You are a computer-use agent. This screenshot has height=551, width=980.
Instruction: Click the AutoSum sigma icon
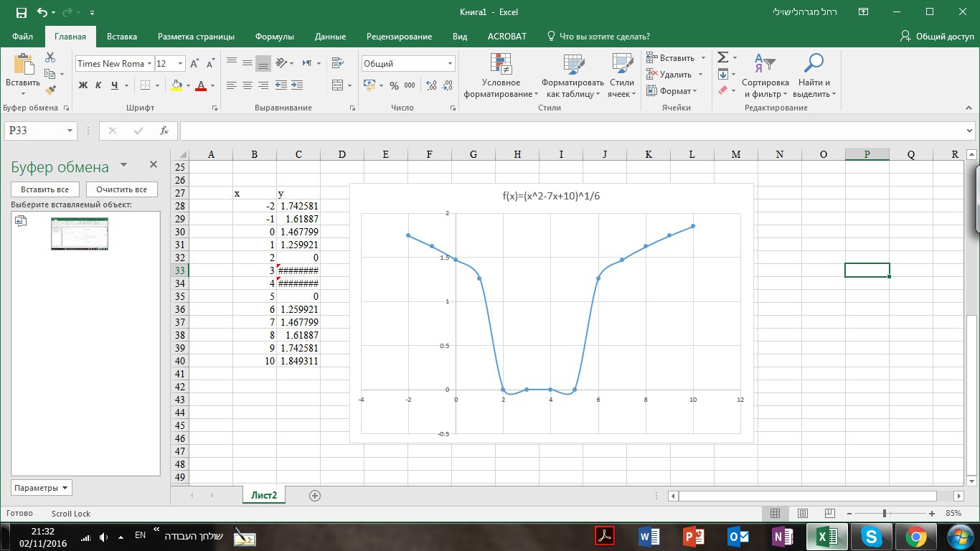(x=723, y=57)
